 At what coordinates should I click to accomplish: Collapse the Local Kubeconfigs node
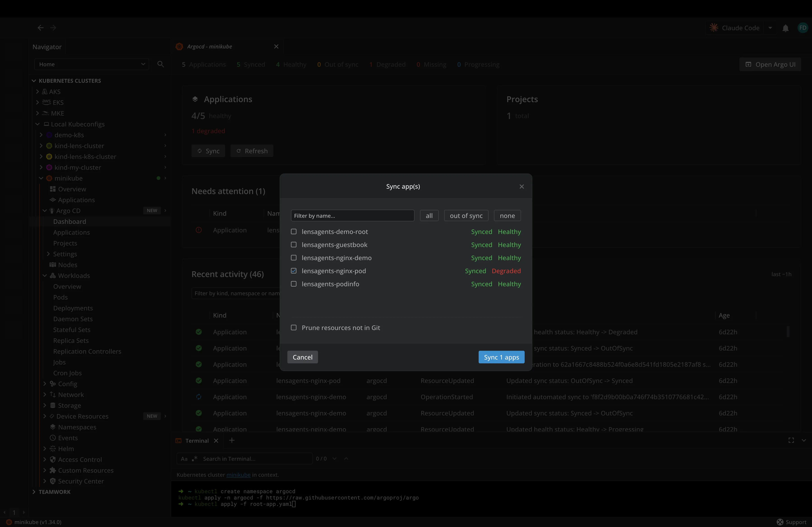tap(37, 124)
